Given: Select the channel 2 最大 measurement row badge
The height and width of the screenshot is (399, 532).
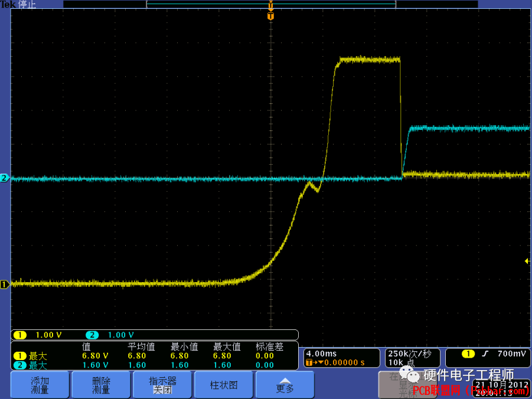Looking at the screenshot, I should point(20,365).
